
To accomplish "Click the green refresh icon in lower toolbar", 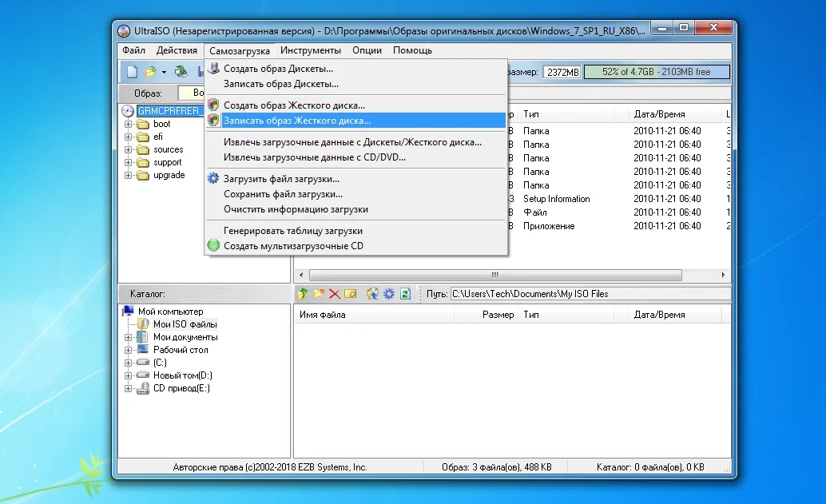I will click(405, 294).
